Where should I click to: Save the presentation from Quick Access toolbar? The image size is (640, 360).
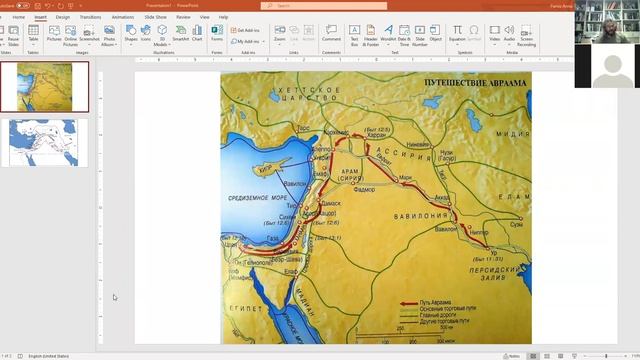coord(38,6)
